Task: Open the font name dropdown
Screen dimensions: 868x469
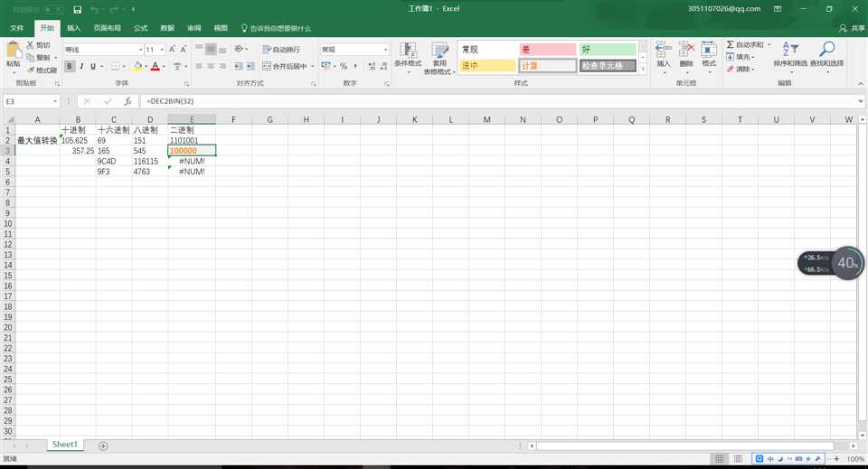Action: [141, 49]
